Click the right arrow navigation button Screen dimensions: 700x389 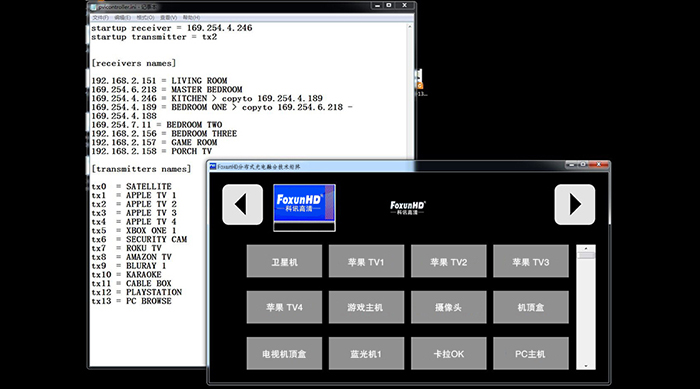[x=575, y=205]
